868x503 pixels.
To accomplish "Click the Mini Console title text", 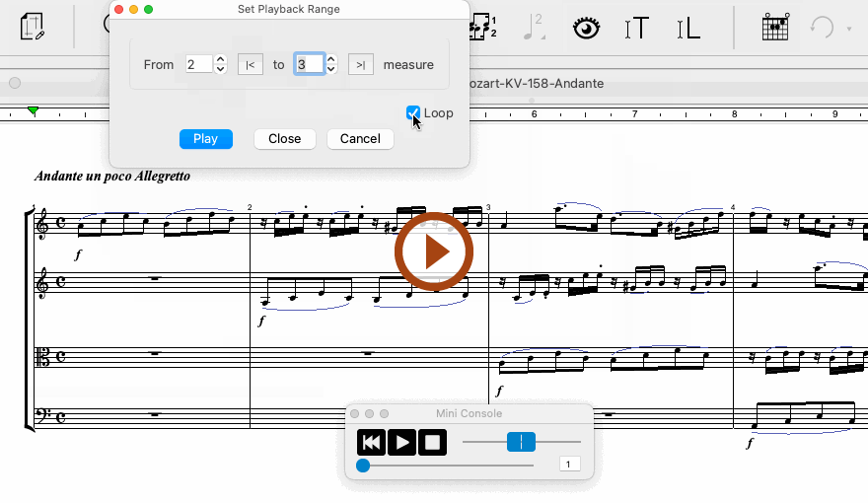I will coord(469,413).
